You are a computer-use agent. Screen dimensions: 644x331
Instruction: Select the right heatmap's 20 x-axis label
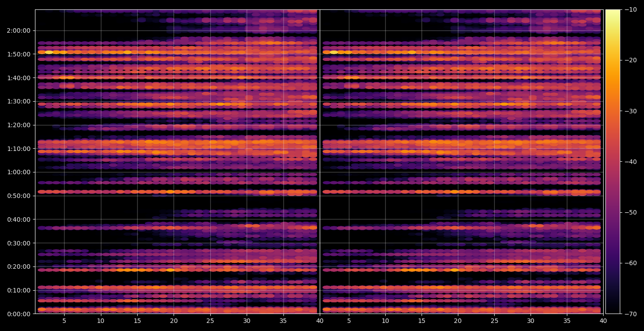(458, 321)
